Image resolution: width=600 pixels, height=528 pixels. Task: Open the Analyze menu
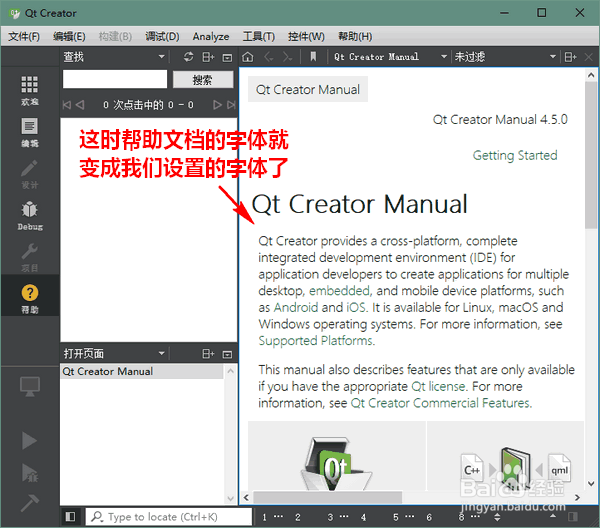click(x=211, y=36)
